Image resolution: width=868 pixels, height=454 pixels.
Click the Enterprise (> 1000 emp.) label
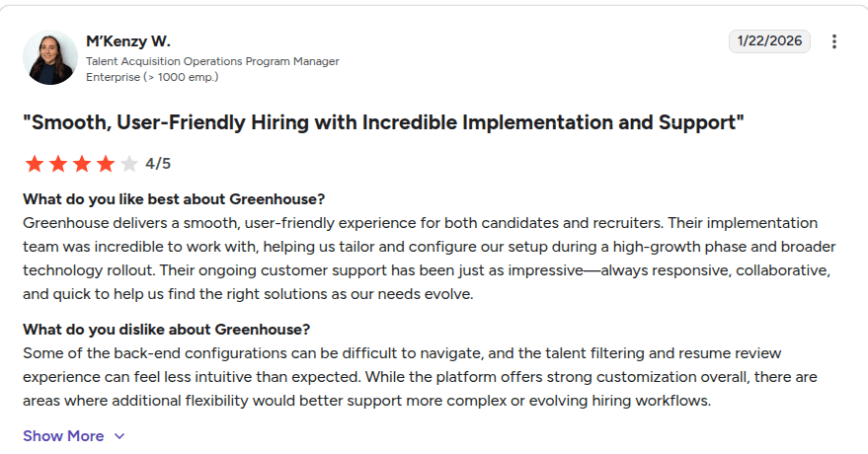[152, 76]
